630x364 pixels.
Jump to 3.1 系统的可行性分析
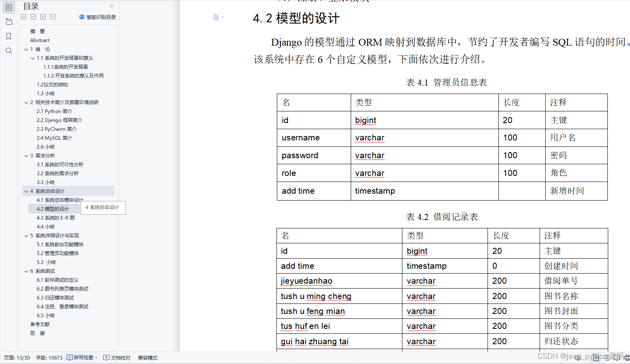[60, 165]
